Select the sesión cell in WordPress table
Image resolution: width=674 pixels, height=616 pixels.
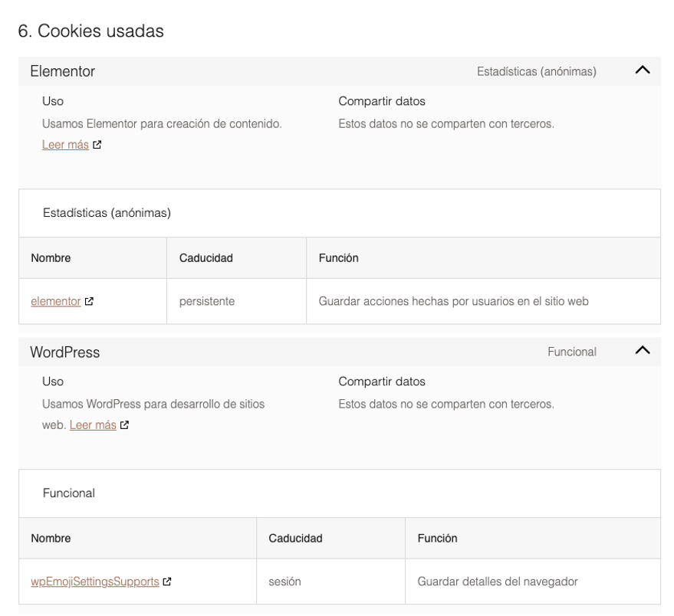(284, 582)
